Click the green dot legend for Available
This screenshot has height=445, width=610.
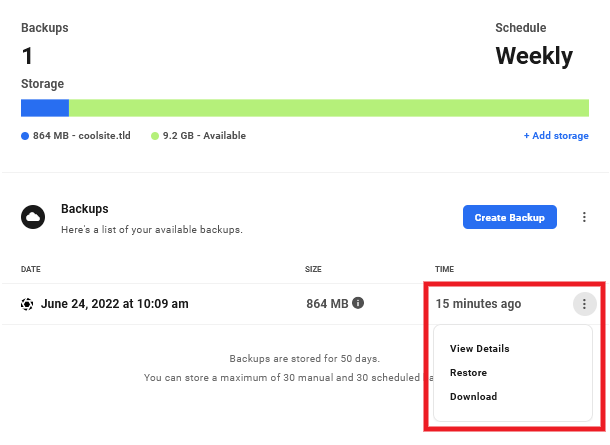155,136
